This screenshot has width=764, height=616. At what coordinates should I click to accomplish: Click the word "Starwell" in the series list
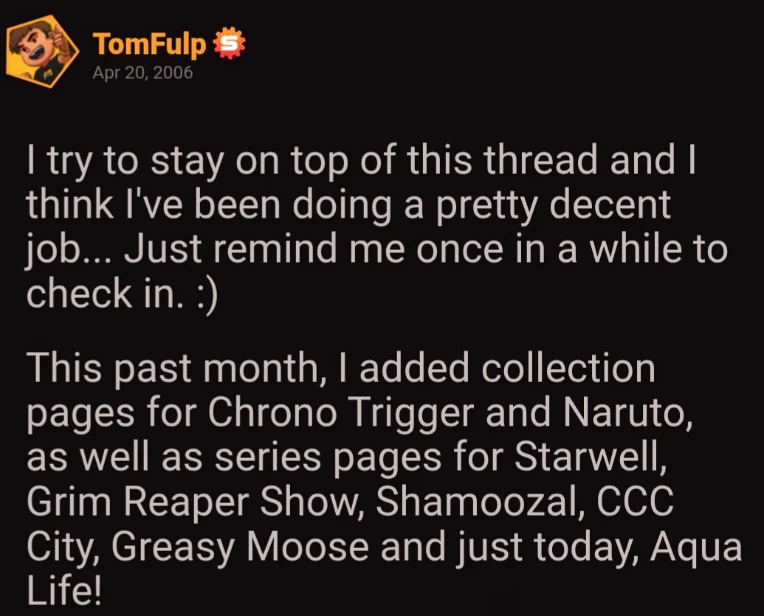tap(591, 457)
